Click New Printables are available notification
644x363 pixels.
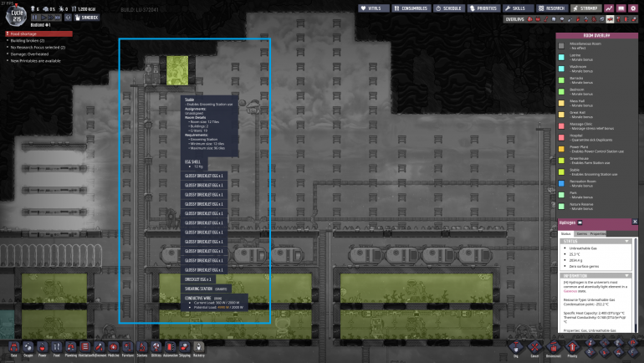(35, 61)
